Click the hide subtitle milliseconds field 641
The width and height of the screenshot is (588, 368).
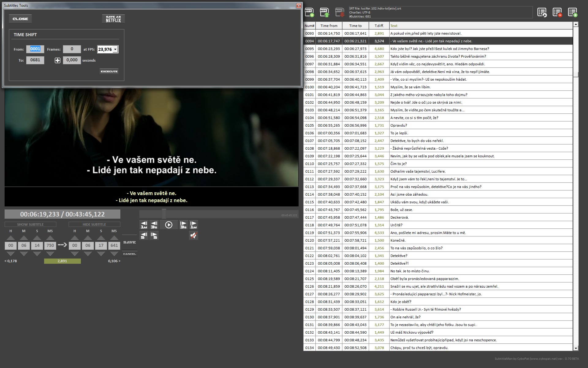coord(114,245)
